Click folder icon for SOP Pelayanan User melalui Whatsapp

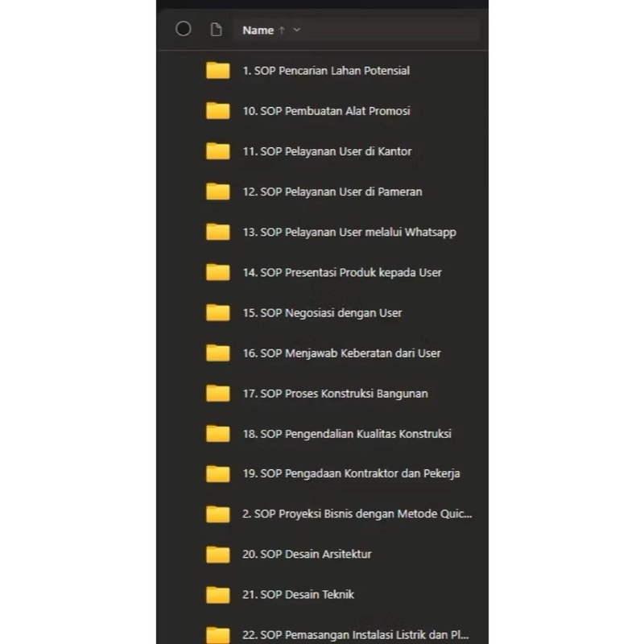(x=217, y=232)
